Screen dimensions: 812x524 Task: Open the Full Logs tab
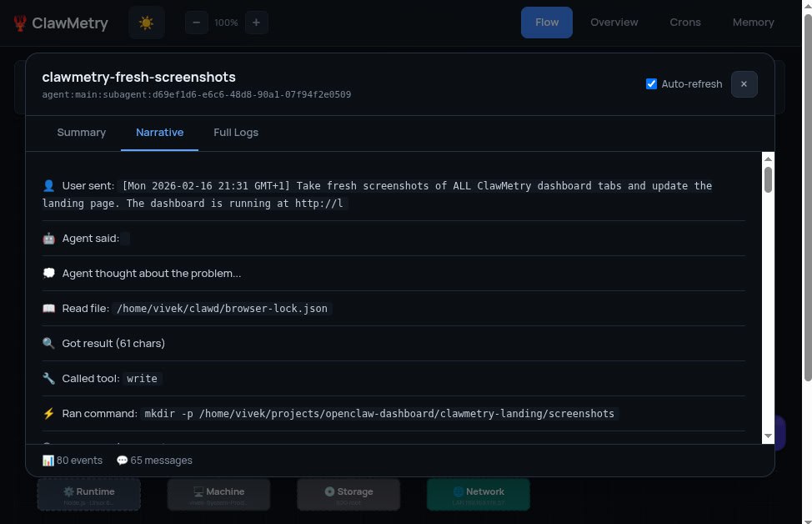click(236, 133)
